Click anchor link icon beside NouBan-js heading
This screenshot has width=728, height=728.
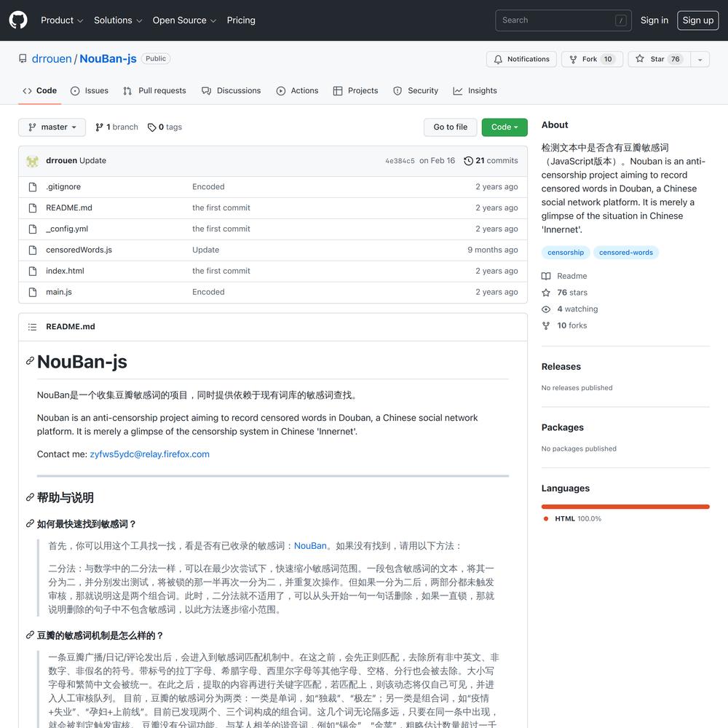tap(30, 361)
